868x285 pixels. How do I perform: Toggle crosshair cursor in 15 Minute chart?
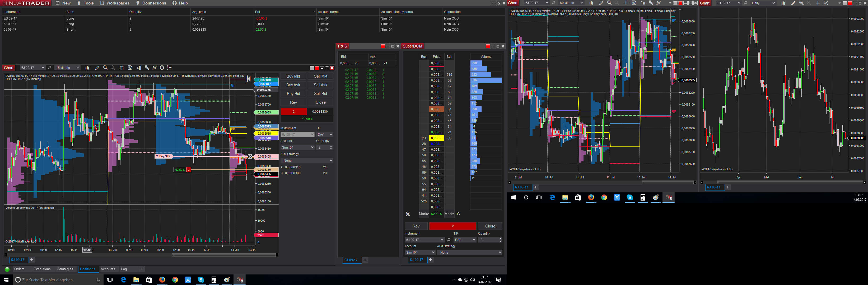point(122,68)
